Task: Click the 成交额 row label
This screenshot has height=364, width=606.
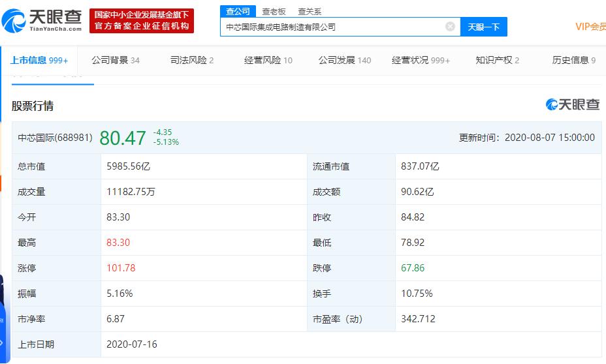Action: [327, 192]
